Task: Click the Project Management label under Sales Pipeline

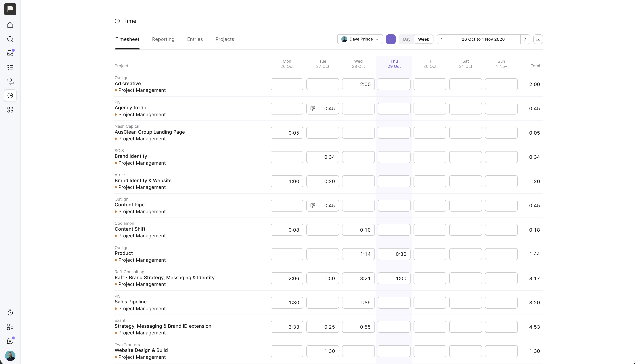Action: point(142,308)
